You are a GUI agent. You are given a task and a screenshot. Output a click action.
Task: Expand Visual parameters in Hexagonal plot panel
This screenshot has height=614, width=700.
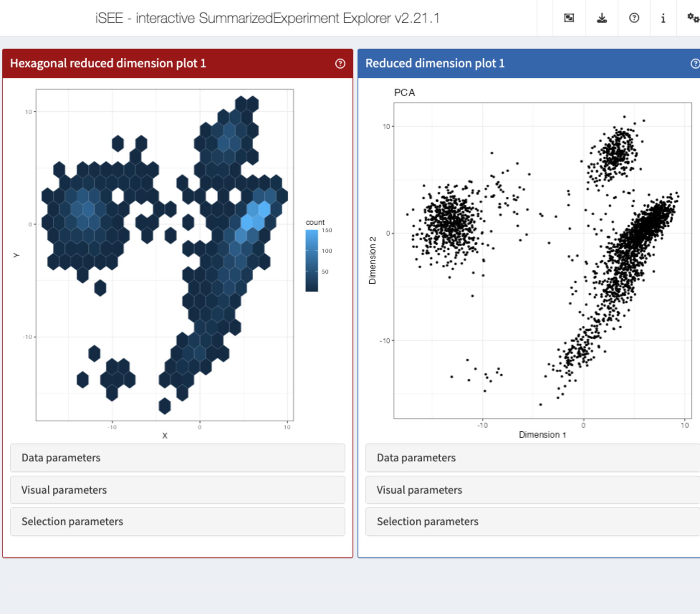178,490
